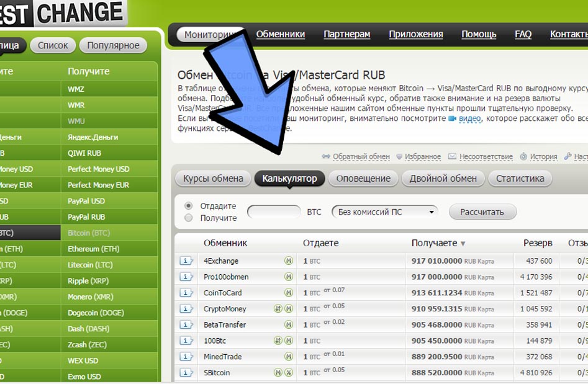Focus the BTC amount input field

[x=274, y=212]
